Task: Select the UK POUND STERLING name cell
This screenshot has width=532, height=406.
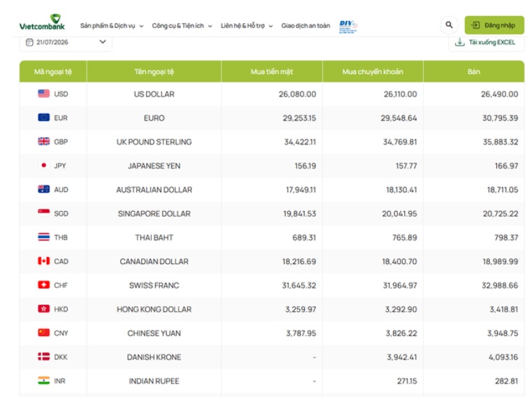Action: click(154, 142)
